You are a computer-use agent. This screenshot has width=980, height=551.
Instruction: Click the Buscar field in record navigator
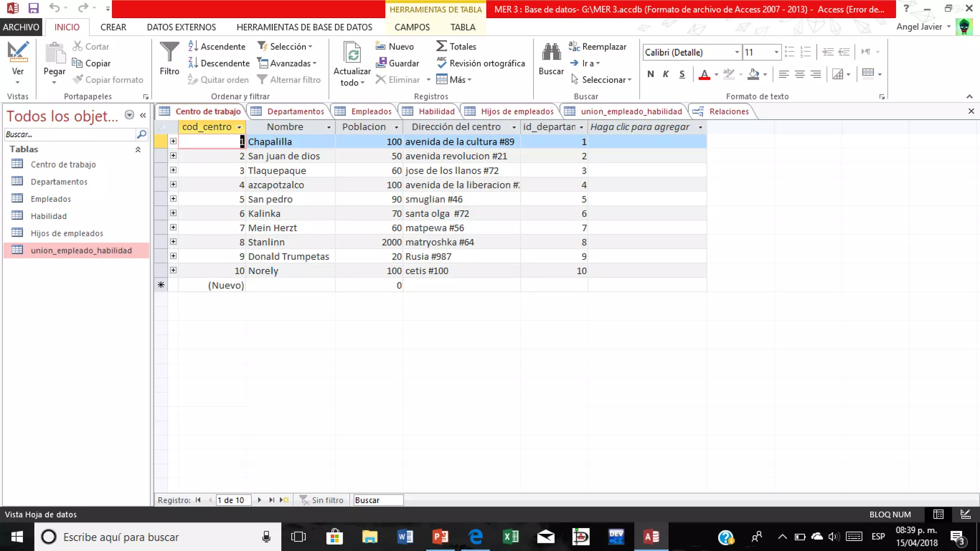tap(377, 500)
